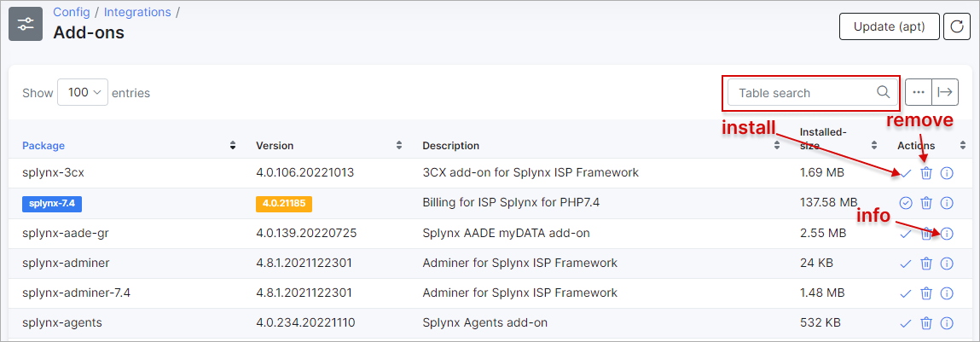Show info for splynx-adminer-7.4
980x342 pixels.
coord(947,293)
